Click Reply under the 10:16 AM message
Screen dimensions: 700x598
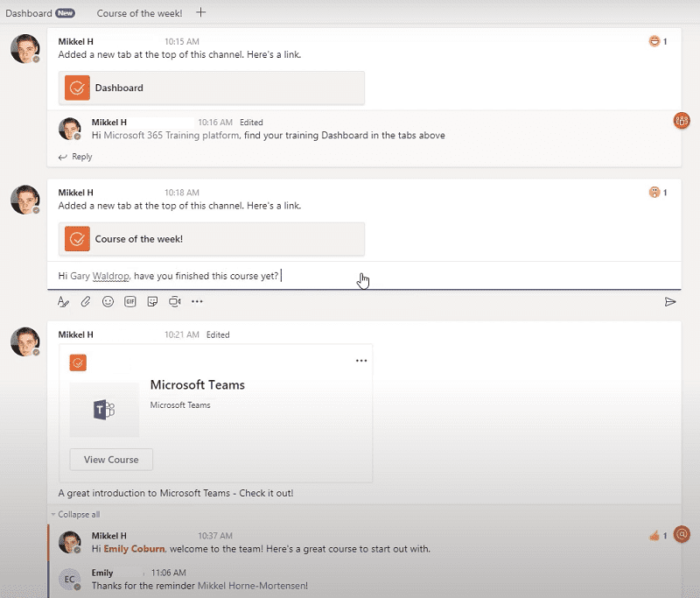point(75,157)
